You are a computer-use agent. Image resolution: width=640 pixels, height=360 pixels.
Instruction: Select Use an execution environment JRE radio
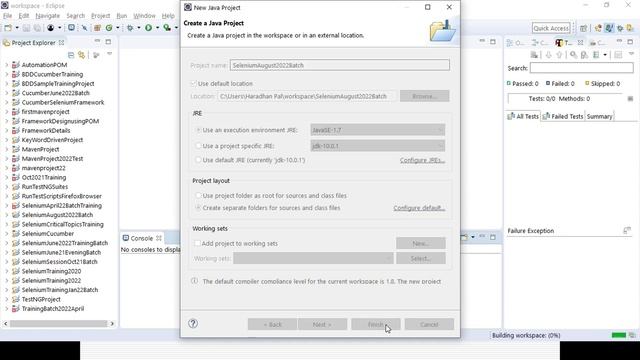pos(198,130)
